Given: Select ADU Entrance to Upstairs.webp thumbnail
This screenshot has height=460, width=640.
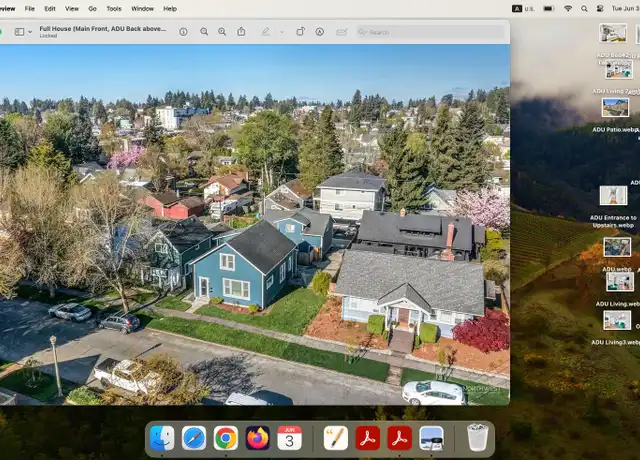Looking at the screenshot, I should (613, 195).
